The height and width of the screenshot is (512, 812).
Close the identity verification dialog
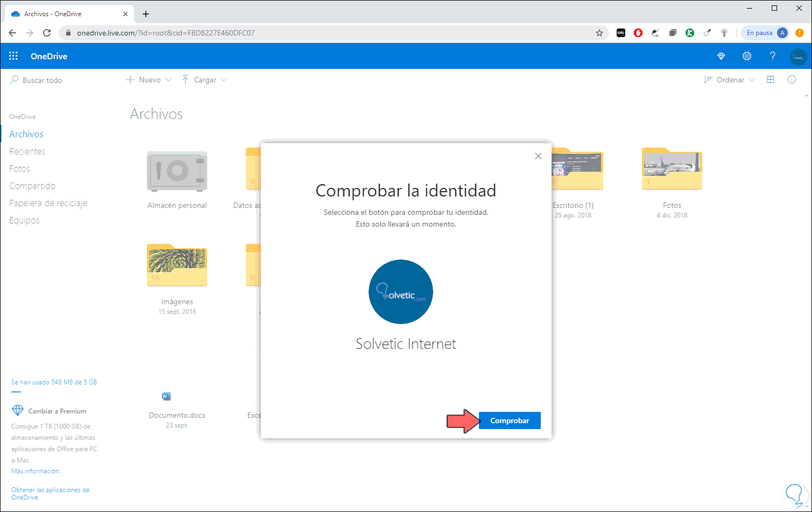pos(538,156)
